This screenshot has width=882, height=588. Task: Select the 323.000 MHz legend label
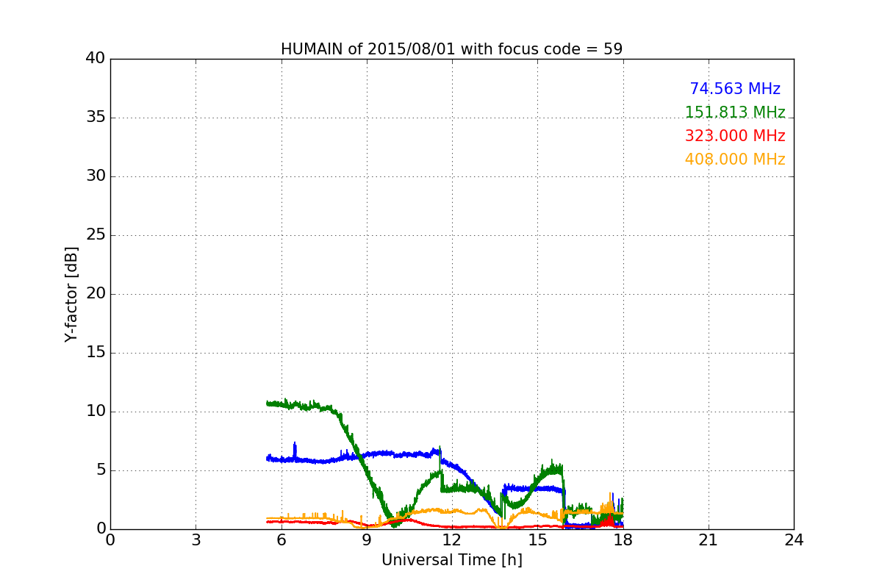click(735, 136)
